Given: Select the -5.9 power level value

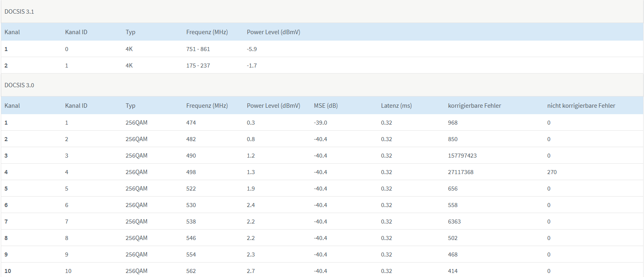Looking at the screenshot, I should pos(252,49).
